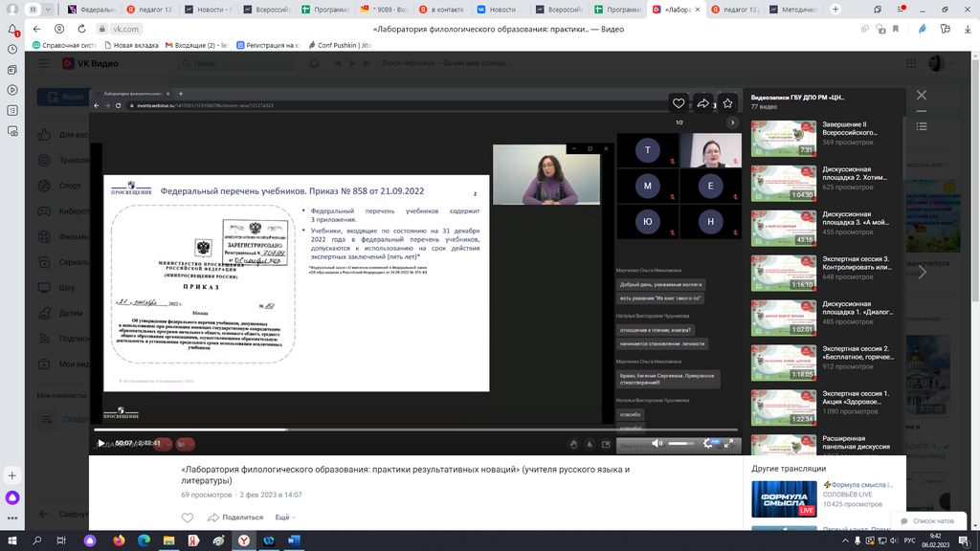Toggle picture-in-picture mode in the player

(x=605, y=444)
